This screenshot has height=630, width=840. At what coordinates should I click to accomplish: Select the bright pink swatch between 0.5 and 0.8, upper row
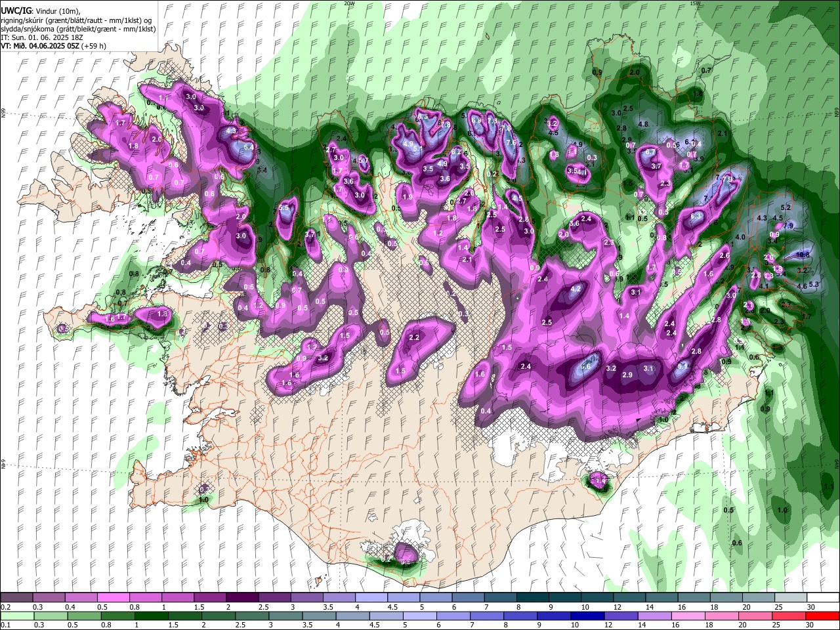[x=114, y=597]
